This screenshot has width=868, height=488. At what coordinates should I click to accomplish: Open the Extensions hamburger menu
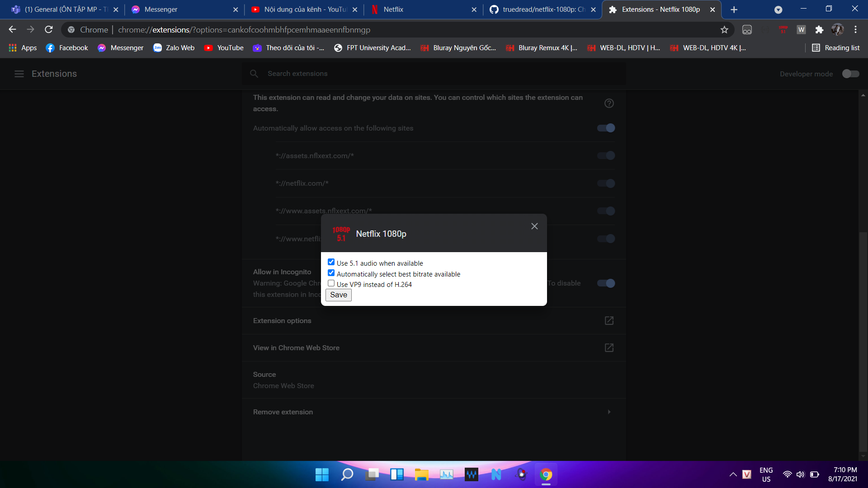click(x=19, y=74)
